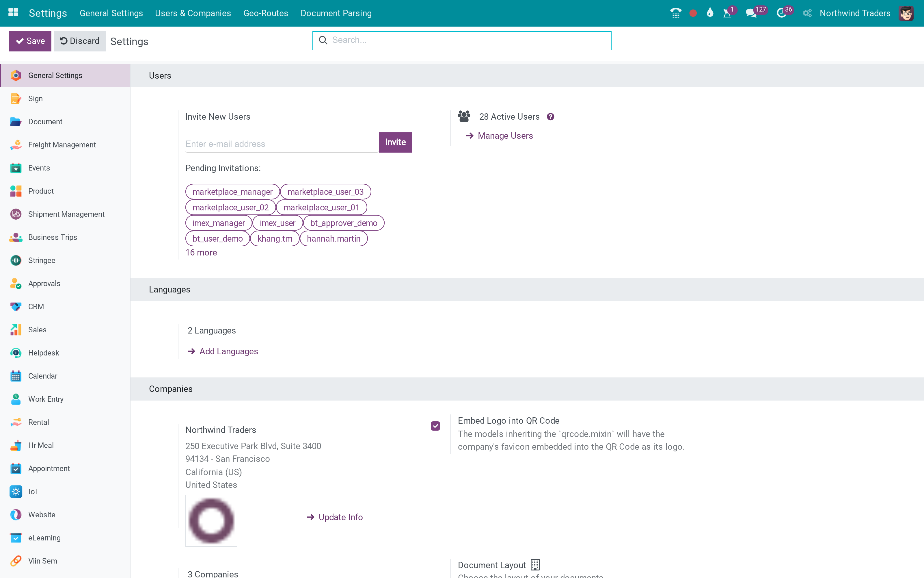Open the Users & Companies menu
Screen dimensions: 924x578
pos(193,13)
